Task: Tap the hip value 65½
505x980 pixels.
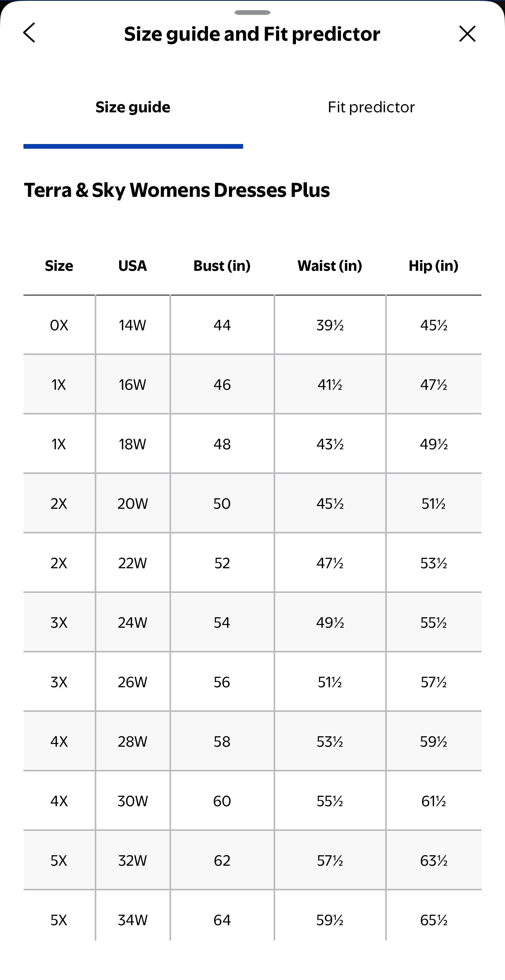Action: (434, 920)
